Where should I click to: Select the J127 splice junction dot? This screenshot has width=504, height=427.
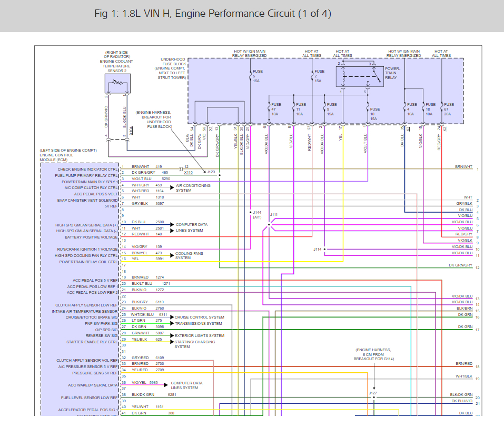pyautogui.click(x=373, y=398)
